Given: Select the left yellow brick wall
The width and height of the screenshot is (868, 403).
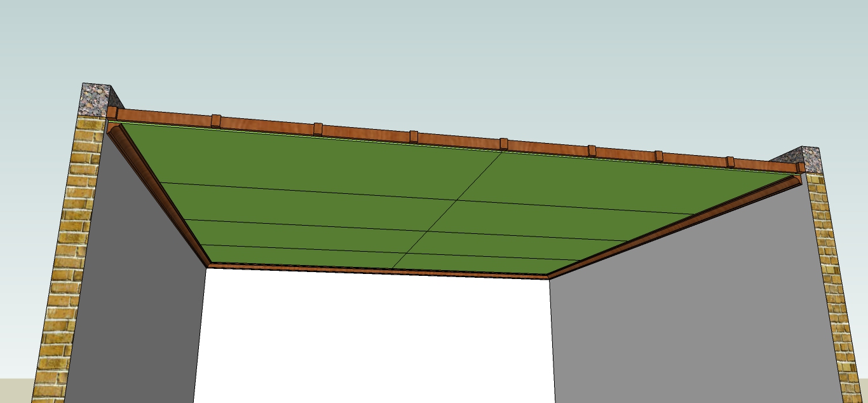Looking at the screenshot, I should click(x=70, y=254).
